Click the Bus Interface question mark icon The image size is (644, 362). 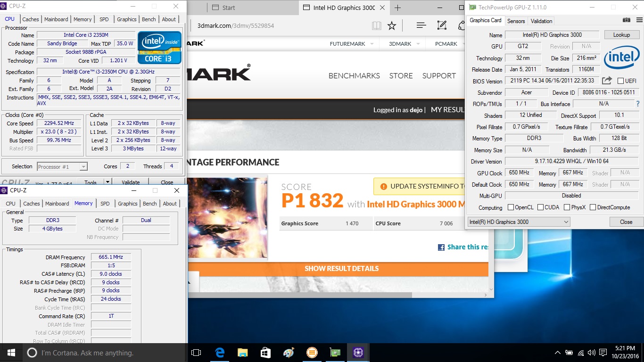(638, 104)
